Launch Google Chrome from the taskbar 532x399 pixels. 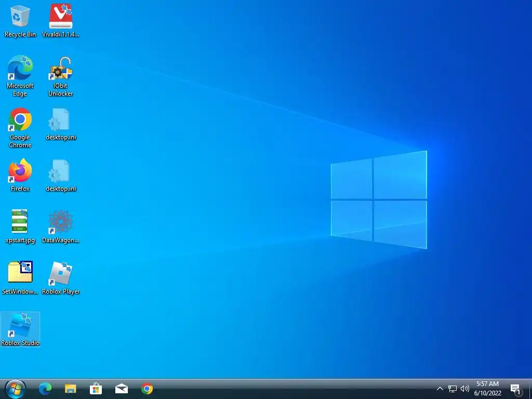147,389
